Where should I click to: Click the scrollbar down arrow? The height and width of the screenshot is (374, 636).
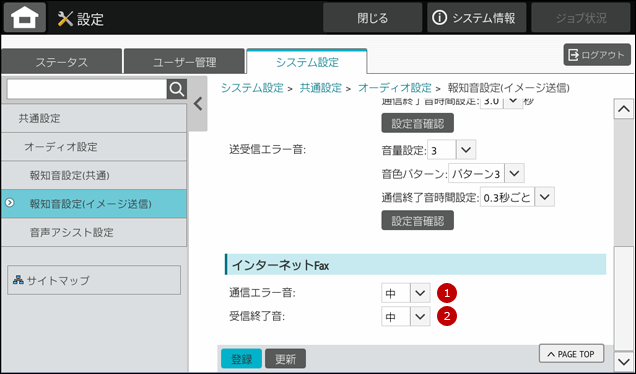coord(623,361)
